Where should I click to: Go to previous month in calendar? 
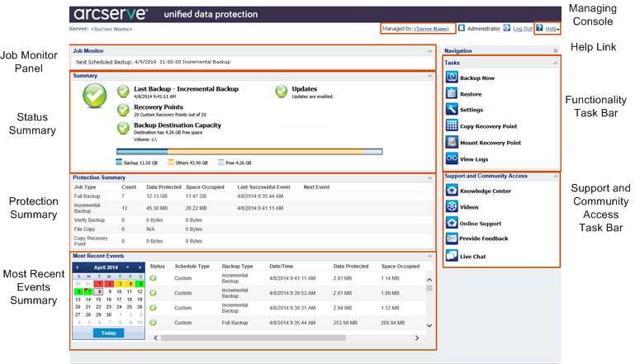click(77, 267)
